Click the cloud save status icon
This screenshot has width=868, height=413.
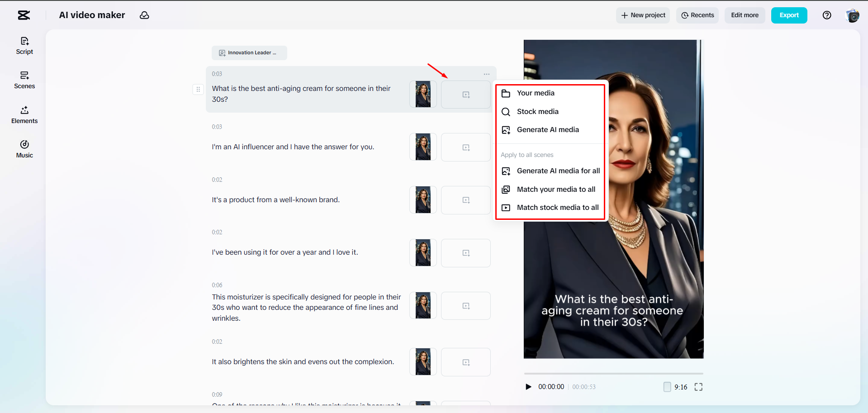pyautogui.click(x=144, y=15)
